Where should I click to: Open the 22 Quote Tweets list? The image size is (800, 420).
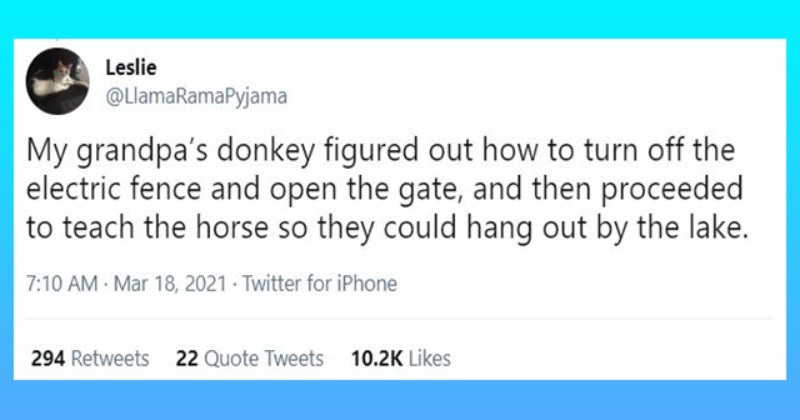(x=249, y=358)
